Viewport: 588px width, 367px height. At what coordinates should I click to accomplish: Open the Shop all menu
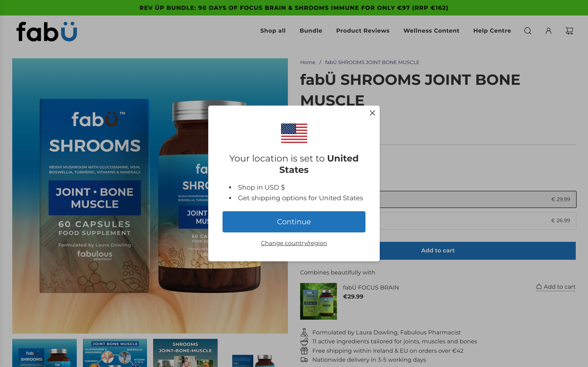[x=273, y=31]
